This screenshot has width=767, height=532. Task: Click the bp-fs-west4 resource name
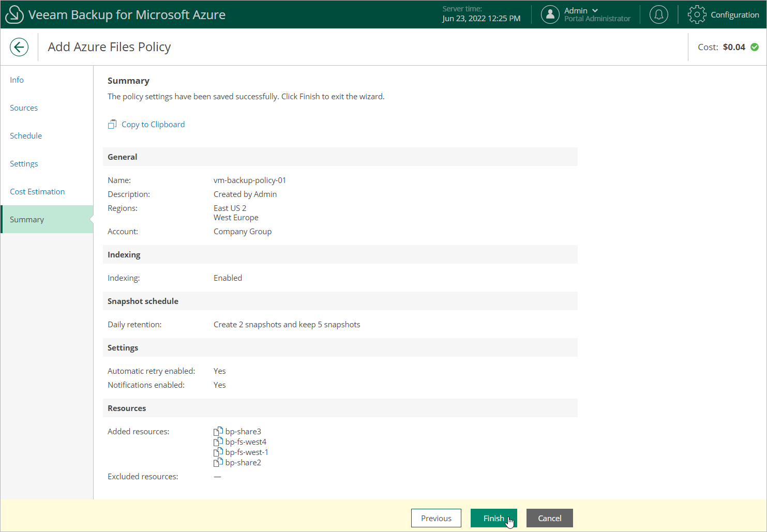click(246, 442)
